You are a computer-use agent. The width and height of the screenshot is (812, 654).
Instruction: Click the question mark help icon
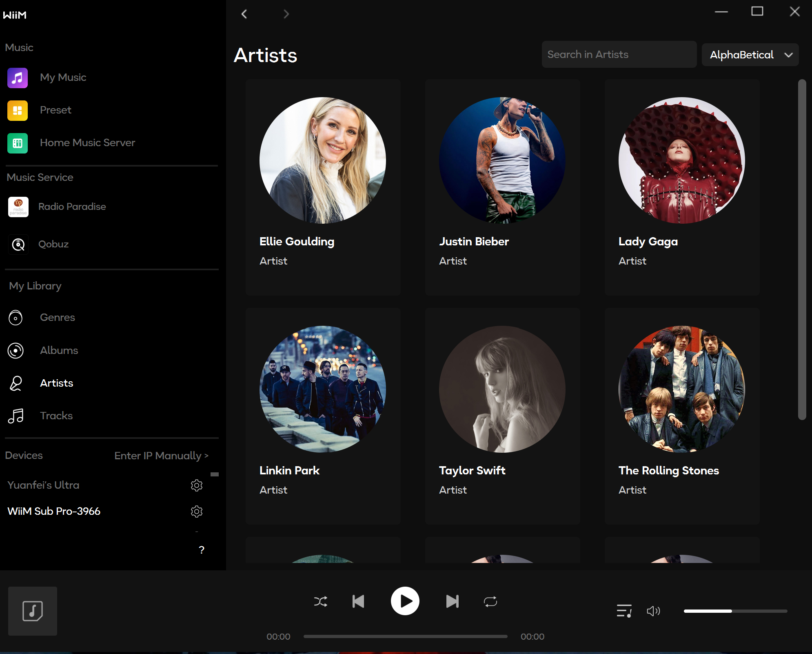tap(201, 550)
